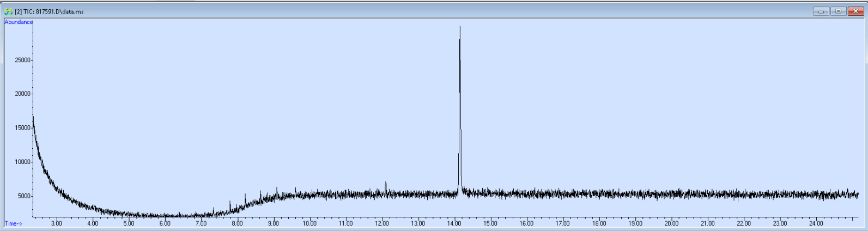This screenshot has width=868, height=231.
Task: Click the 3.00 time axis label
Action: (x=57, y=223)
